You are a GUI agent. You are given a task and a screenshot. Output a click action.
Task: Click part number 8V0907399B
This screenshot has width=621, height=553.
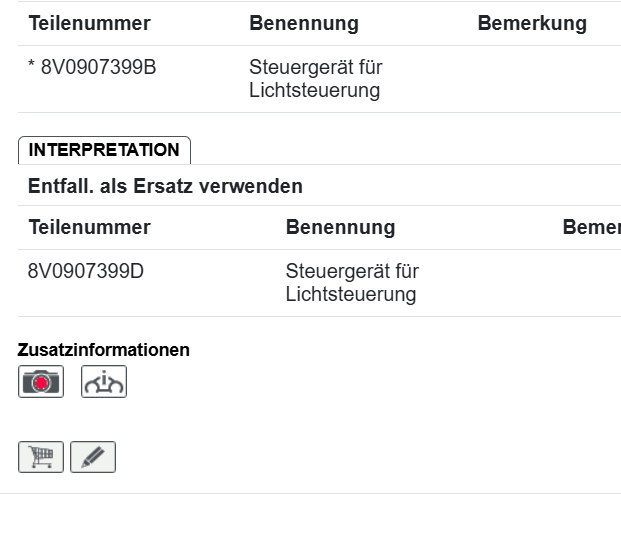pyautogui.click(x=98, y=68)
